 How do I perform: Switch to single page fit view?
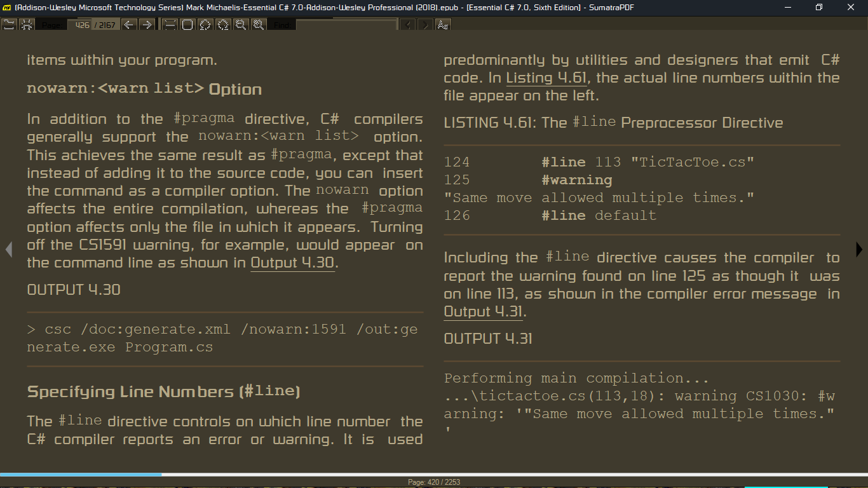[186, 24]
